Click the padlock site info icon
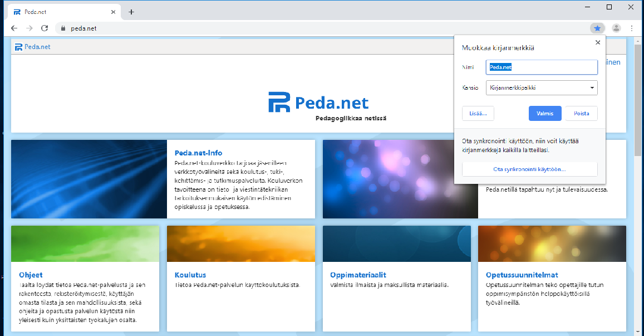Screen dimensions: 644x336 (x=63, y=28)
